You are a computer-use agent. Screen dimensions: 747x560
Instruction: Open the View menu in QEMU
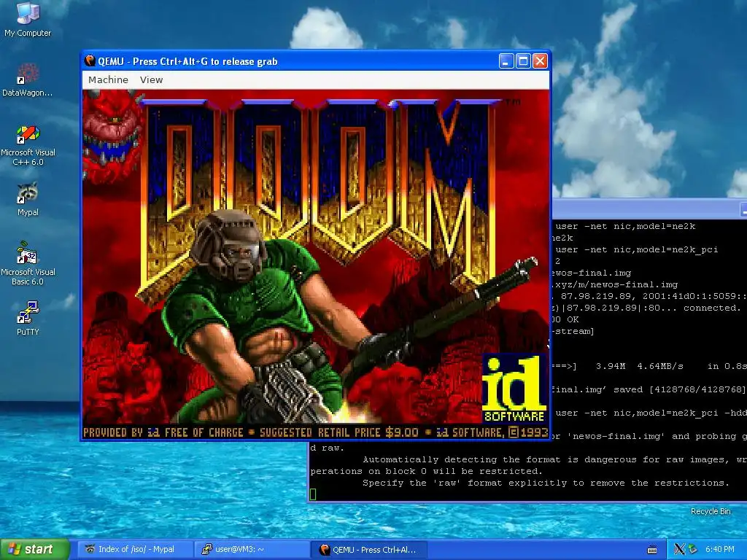[152, 80]
